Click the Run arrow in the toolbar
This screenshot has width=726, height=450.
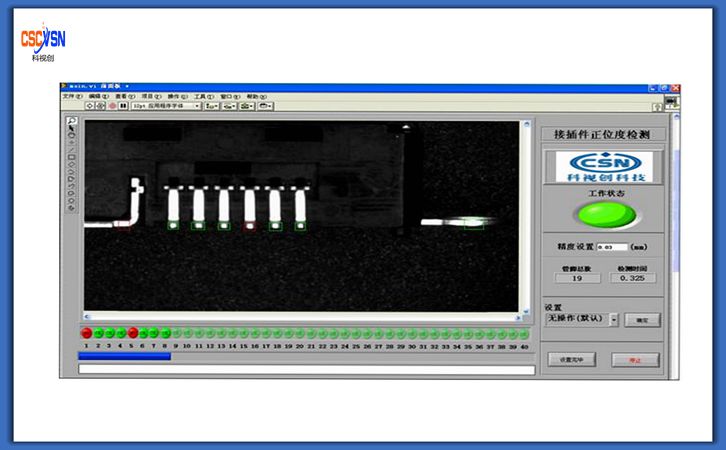tap(88, 105)
